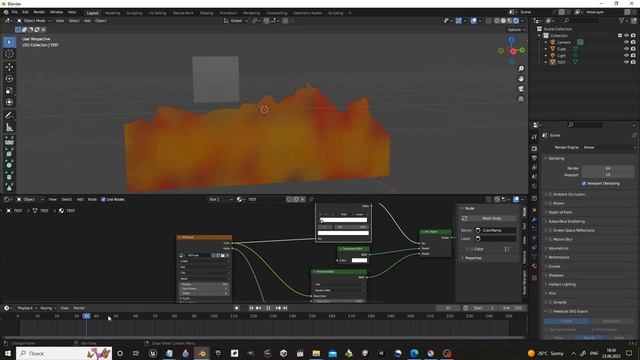Expand Volumetrics panel
The width and height of the screenshot is (640, 360).
558,248
